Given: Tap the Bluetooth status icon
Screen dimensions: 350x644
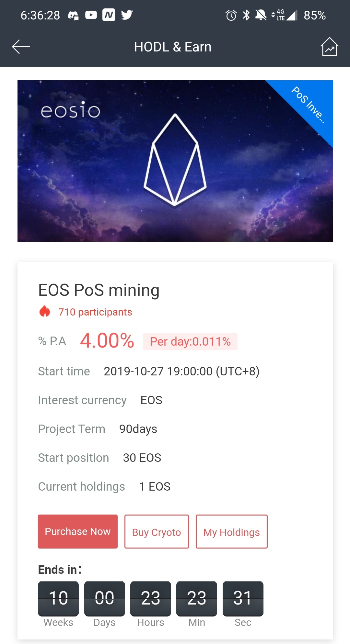Looking at the screenshot, I should (246, 15).
